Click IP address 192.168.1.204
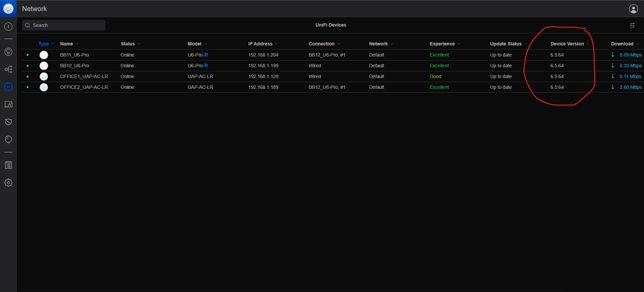 (x=263, y=55)
